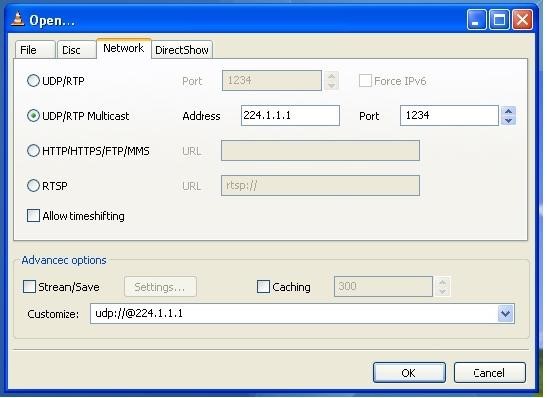Click UDP/RTP port stepper up arrow

point(332,76)
